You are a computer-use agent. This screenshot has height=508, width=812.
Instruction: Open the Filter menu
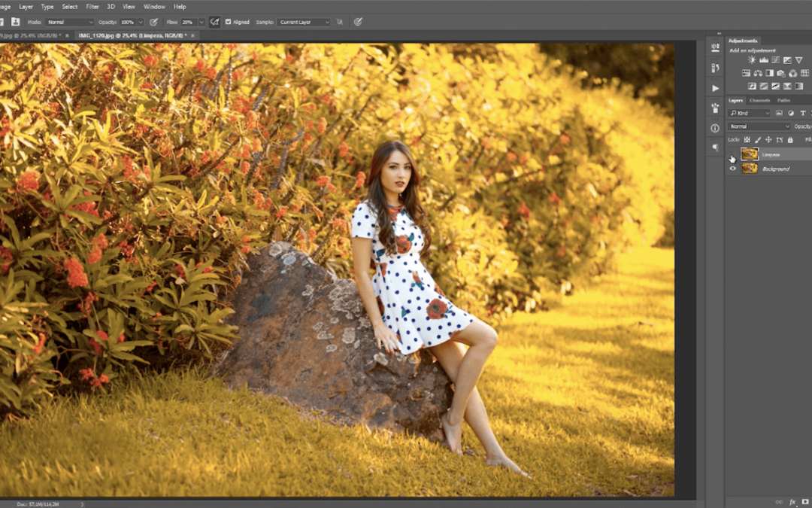[x=92, y=7]
